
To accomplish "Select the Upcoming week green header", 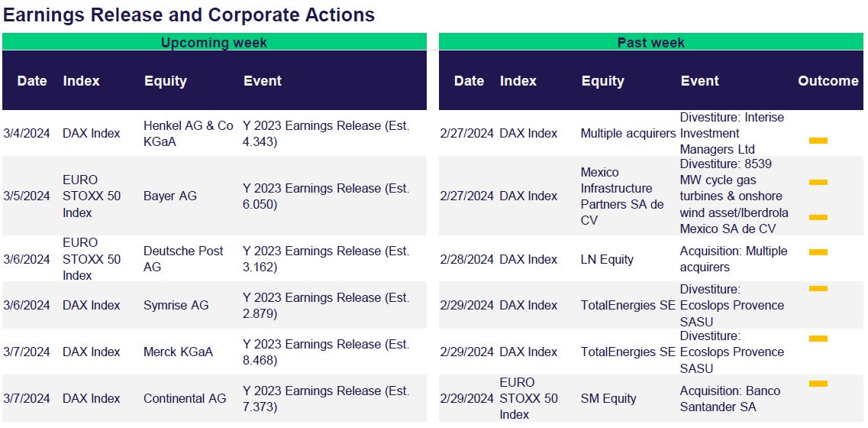I will point(215,42).
